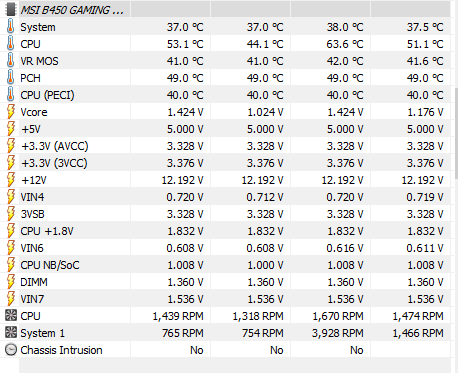Viewport: 458px width, 373px height.
Task: Select the System temperature sensor label
Action: (38, 27)
